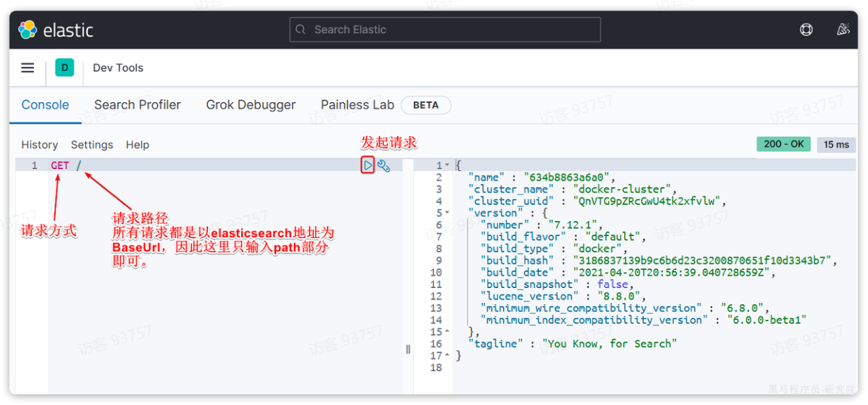
Task: Open request History
Action: point(39,144)
